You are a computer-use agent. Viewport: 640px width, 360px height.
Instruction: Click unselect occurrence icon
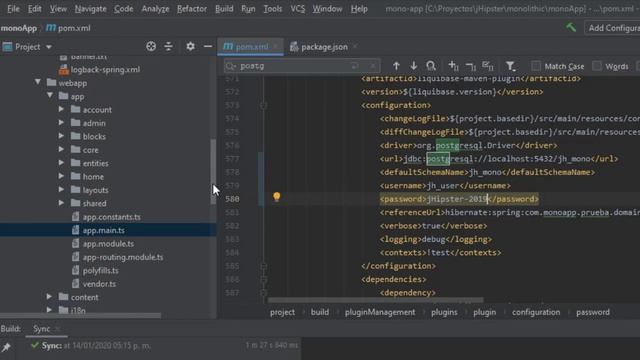point(471,66)
